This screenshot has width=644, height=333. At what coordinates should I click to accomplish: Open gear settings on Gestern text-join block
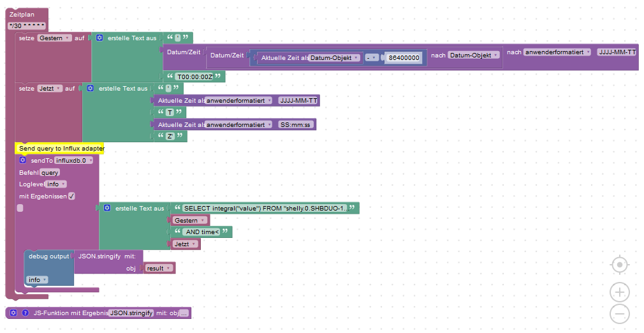99,38
